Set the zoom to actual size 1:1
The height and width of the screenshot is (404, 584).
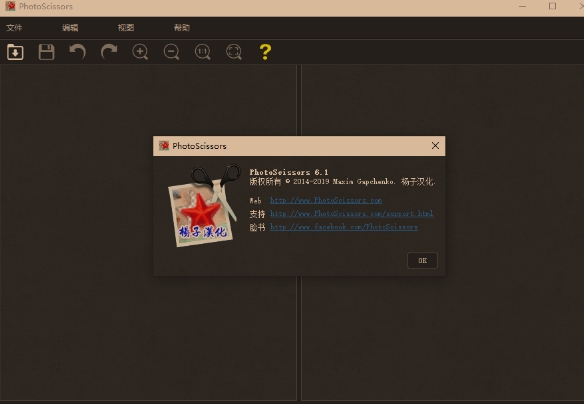[x=203, y=52]
